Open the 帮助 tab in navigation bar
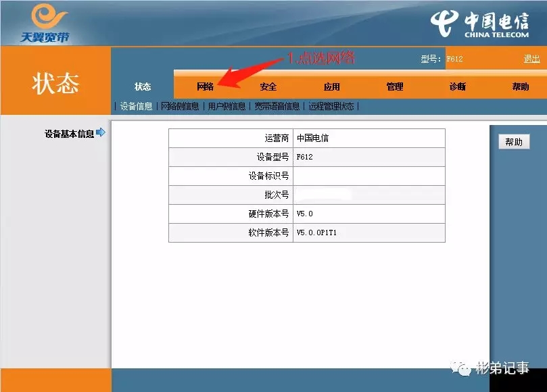 (521, 87)
